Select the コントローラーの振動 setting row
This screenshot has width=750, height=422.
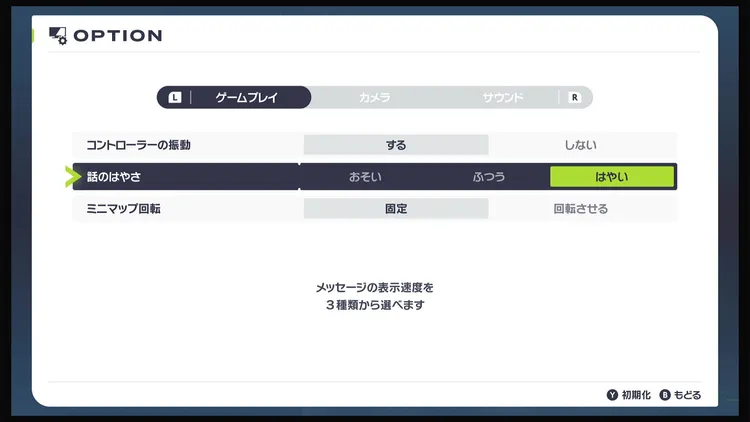pyautogui.click(x=375, y=145)
